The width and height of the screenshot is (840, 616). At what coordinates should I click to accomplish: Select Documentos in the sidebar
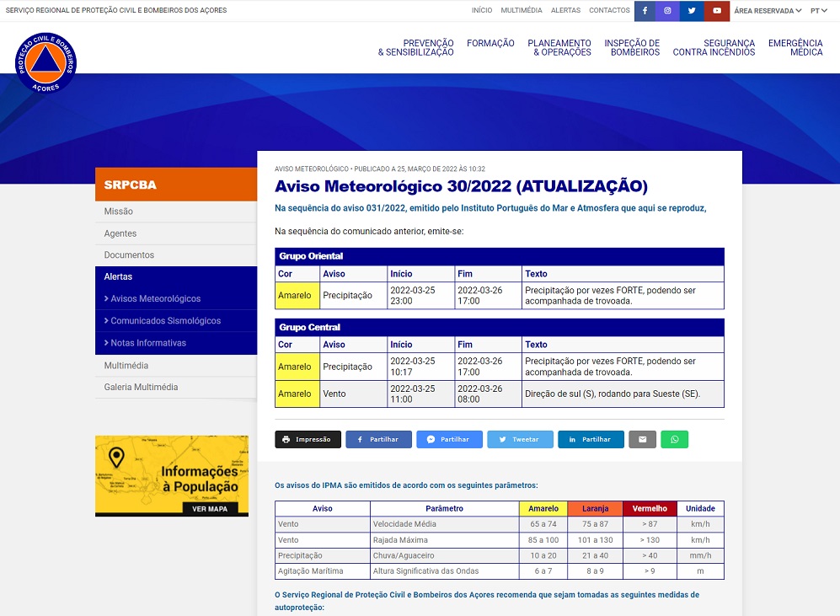pyautogui.click(x=176, y=255)
